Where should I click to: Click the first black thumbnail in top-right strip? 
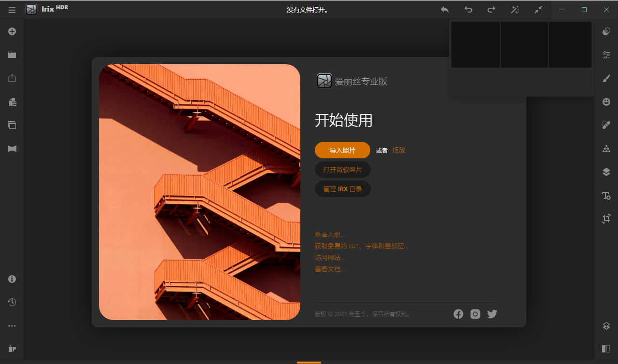[476, 44]
